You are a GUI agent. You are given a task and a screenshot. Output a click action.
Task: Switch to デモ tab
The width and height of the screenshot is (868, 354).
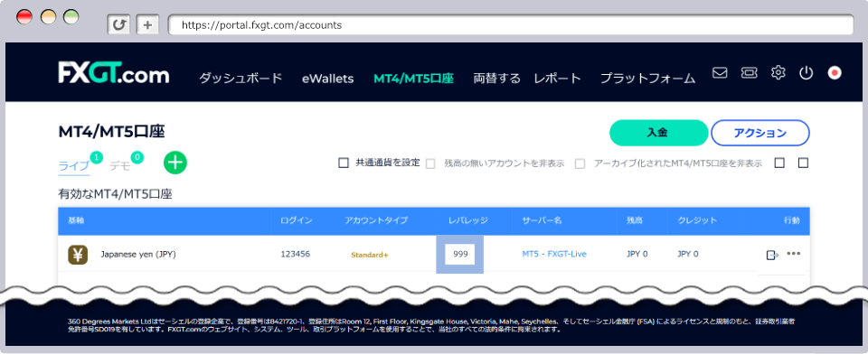[120, 165]
